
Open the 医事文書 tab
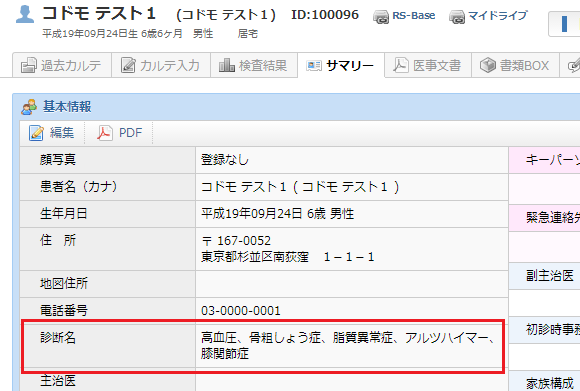(x=428, y=65)
